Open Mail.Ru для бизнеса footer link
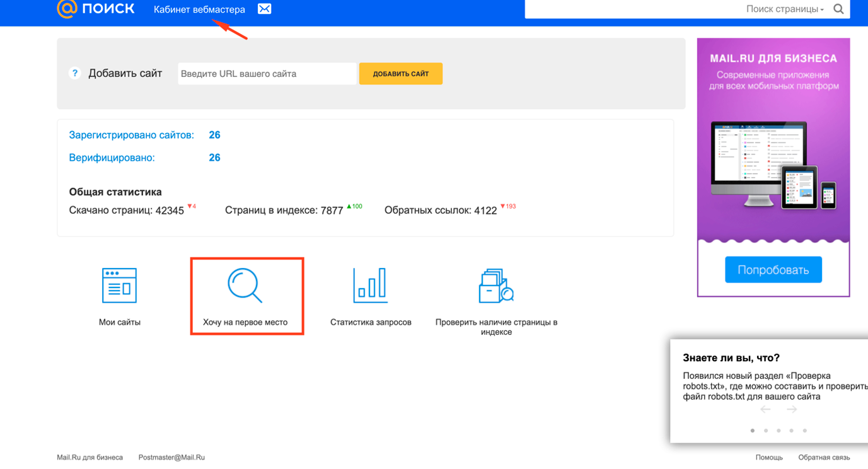868x469 pixels. coord(90,458)
